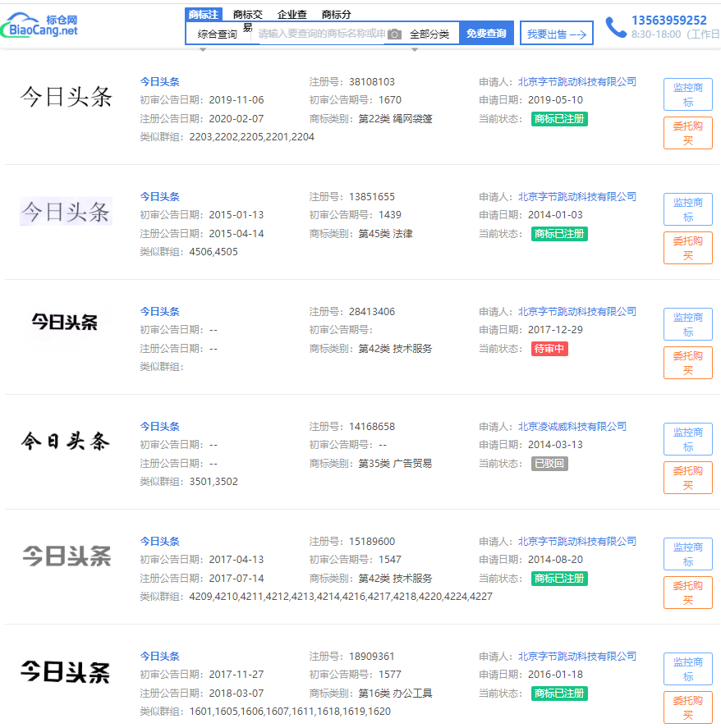This screenshot has height=728, width=721.
Task: Click the registration number 15189600
Action: [372, 542]
